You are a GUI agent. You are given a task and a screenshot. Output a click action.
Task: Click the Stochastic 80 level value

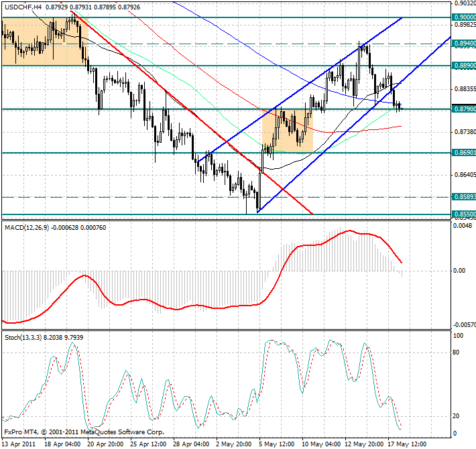pos(456,352)
